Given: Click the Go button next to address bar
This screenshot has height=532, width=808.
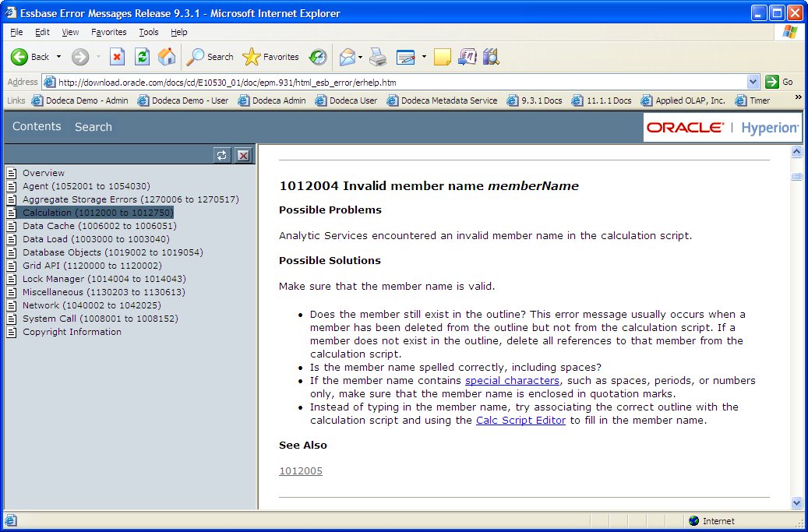Looking at the screenshot, I should (779, 82).
